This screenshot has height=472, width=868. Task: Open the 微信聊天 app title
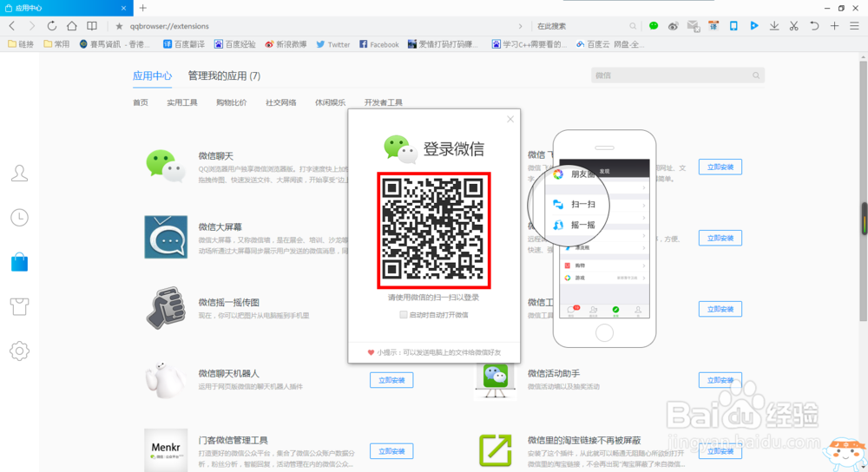216,156
